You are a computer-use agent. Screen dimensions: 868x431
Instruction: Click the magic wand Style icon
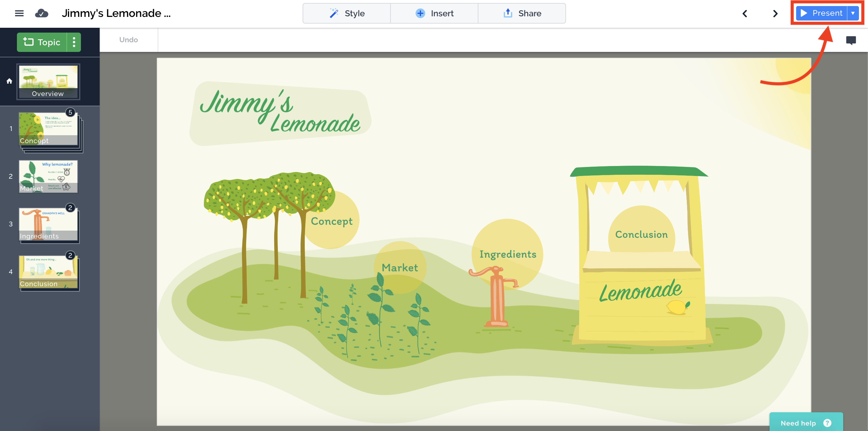click(334, 13)
